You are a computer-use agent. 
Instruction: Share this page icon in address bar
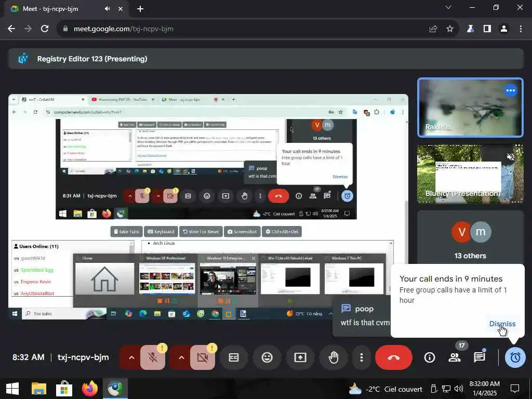(433, 29)
